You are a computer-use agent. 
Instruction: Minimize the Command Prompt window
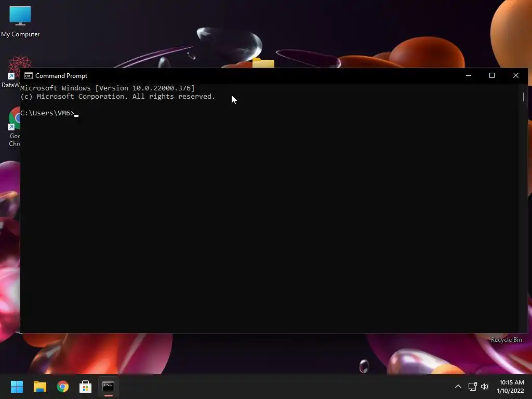[x=469, y=76]
